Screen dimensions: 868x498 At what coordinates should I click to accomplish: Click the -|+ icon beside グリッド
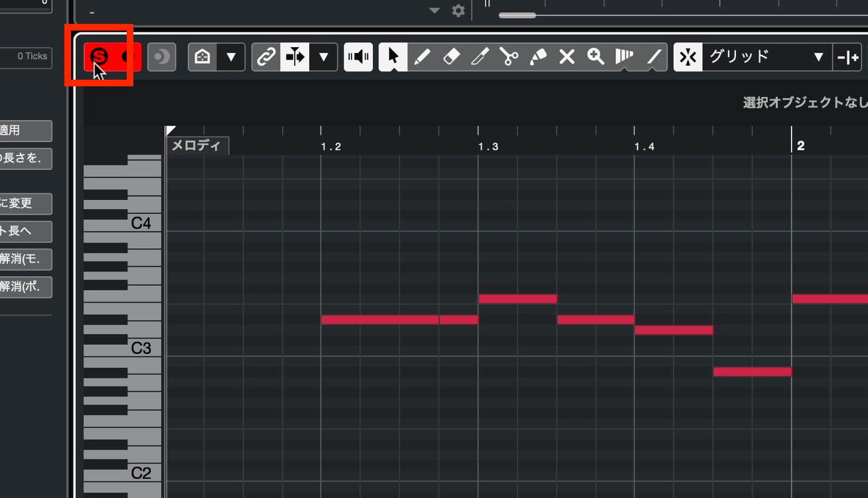847,57
